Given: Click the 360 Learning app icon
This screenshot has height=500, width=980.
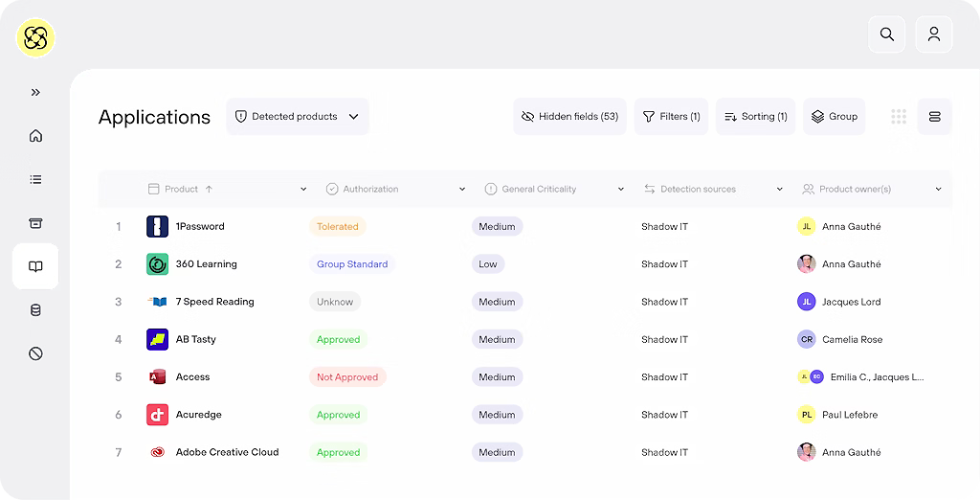Looking at the screenshot, I should pyautogui.click(x=158, y=264).
